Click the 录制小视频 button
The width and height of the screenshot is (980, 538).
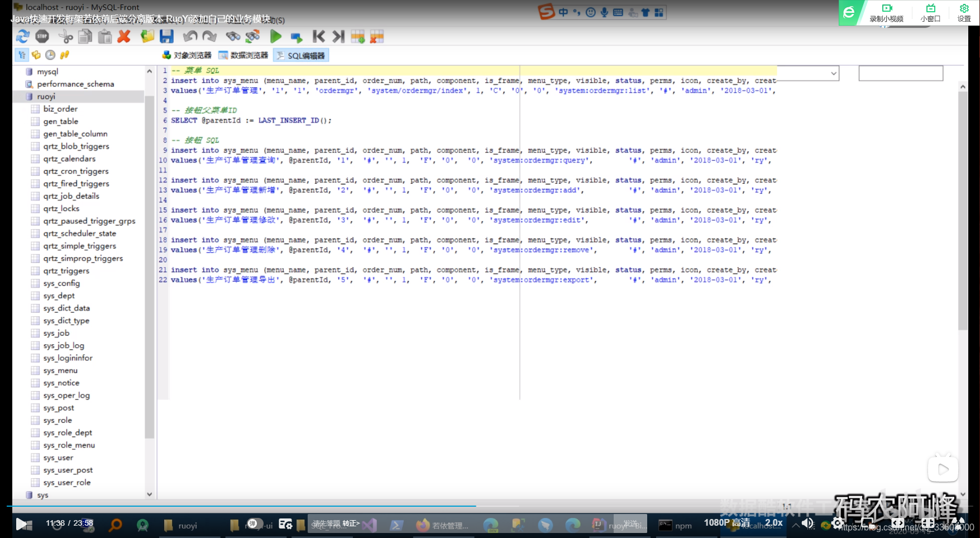click(887, 13)
